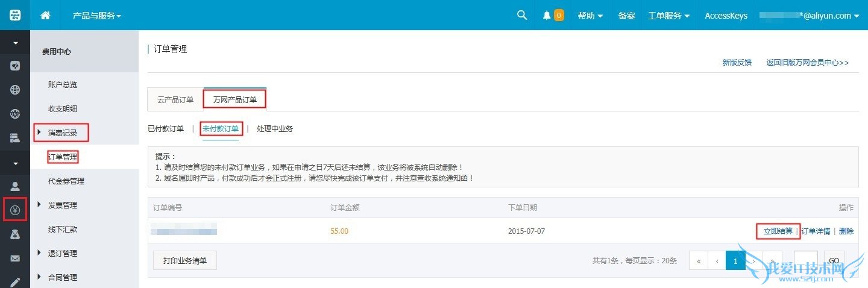Expand 发票管理 in side menu
The height and width of the screenshot is (288, 868).
click(63, 205)
